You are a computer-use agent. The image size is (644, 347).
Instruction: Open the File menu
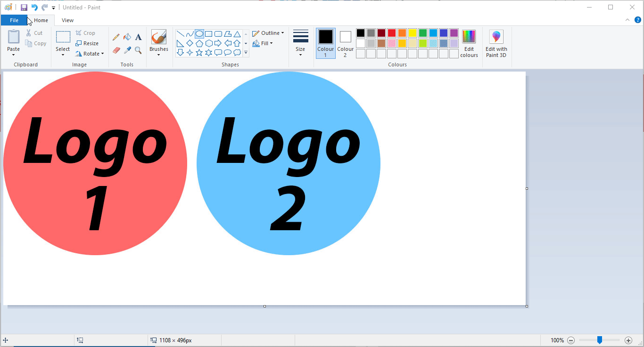coord(14,20)
